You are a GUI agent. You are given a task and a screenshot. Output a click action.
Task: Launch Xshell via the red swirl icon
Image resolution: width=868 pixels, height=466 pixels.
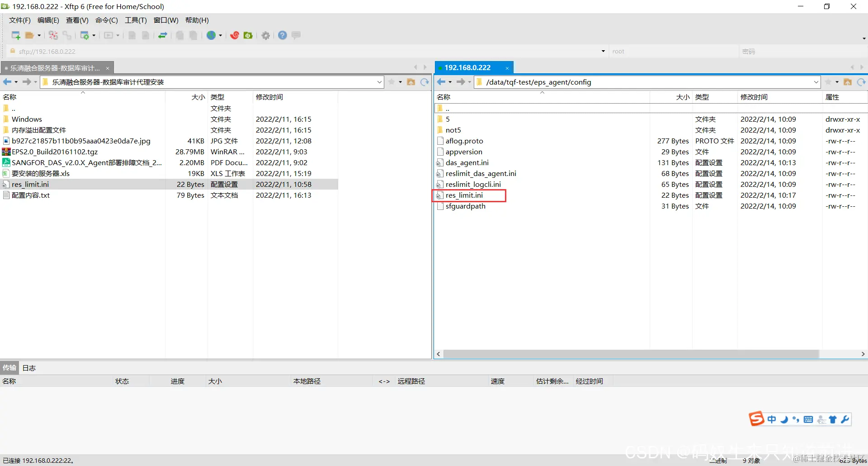235,35
